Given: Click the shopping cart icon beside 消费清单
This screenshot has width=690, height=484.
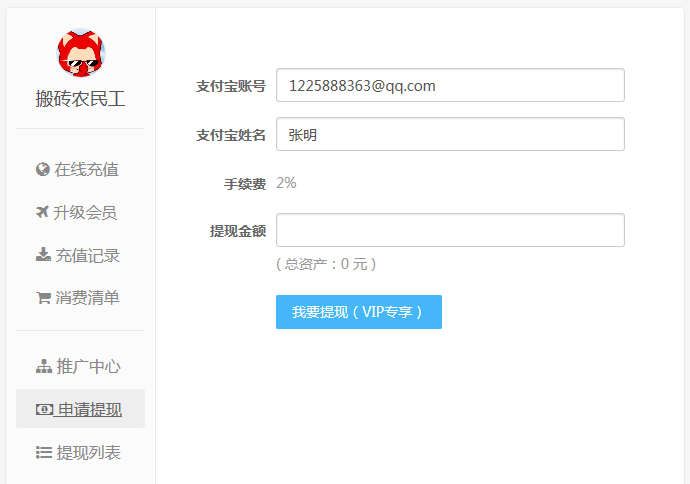Looking at the screenshot, I should 43,298.
